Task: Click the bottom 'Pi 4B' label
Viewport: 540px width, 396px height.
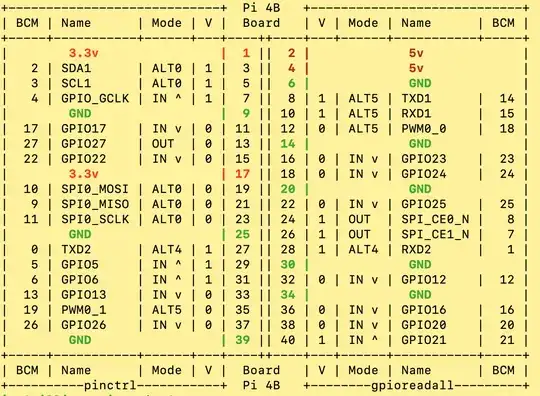Action: point(261,385)
